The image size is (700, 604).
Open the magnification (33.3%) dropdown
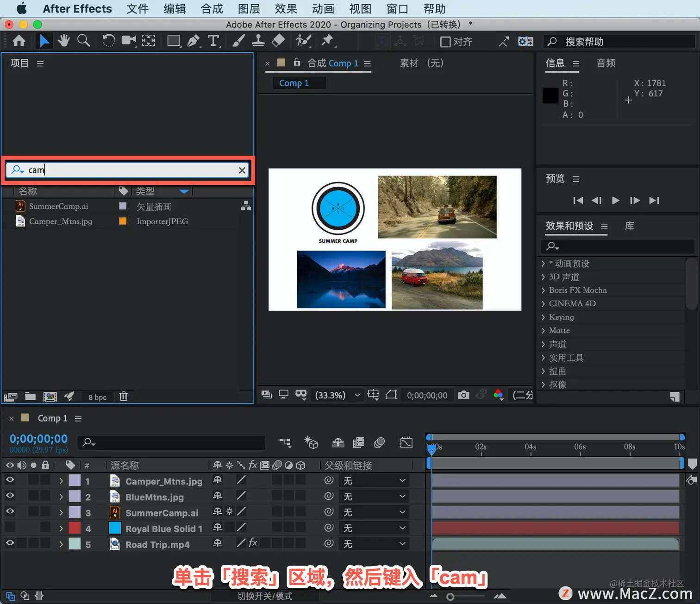point(337,395)
